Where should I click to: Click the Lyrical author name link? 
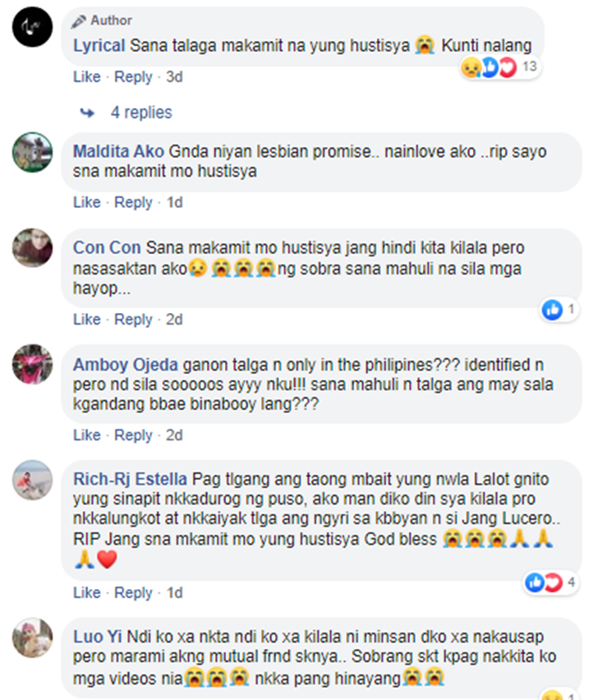click(x=99, y=46)
